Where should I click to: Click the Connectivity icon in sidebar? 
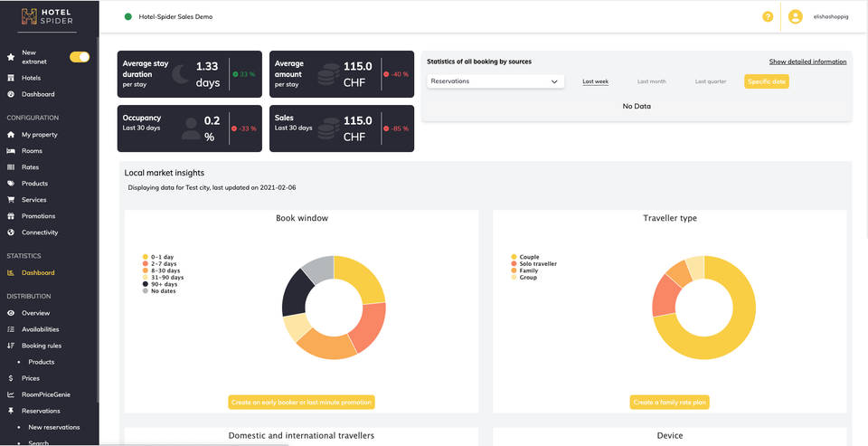[x=11, y=232]
